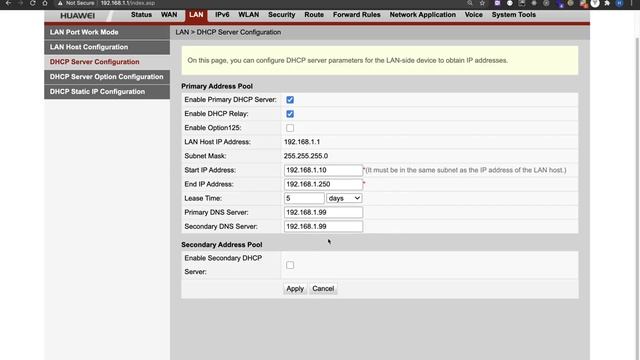Open the WAN tab

[169, 15]
